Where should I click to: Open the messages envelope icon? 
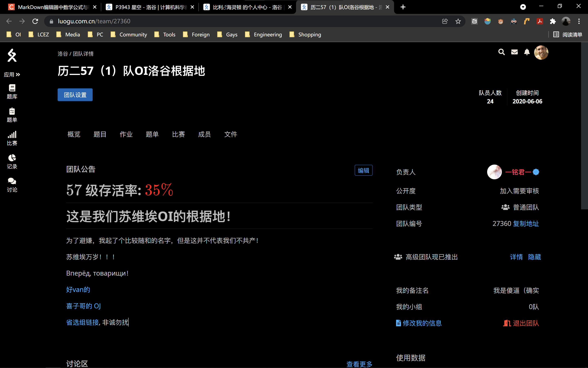[514, 52]
